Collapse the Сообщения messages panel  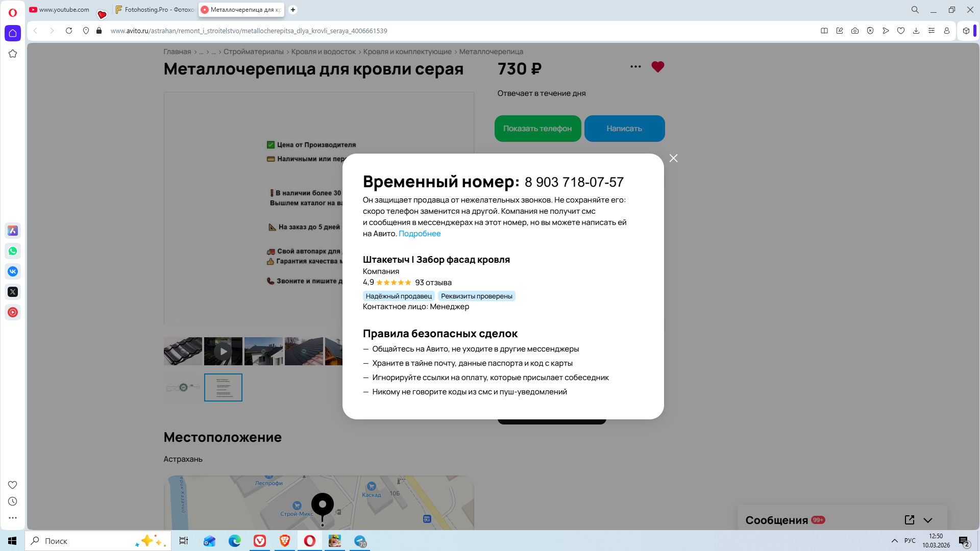[927, 520]
